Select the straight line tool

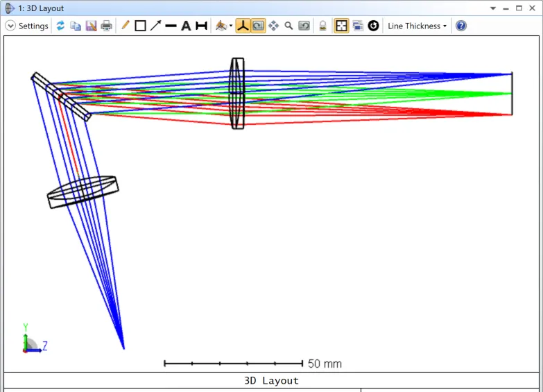(x=171, y=26)
